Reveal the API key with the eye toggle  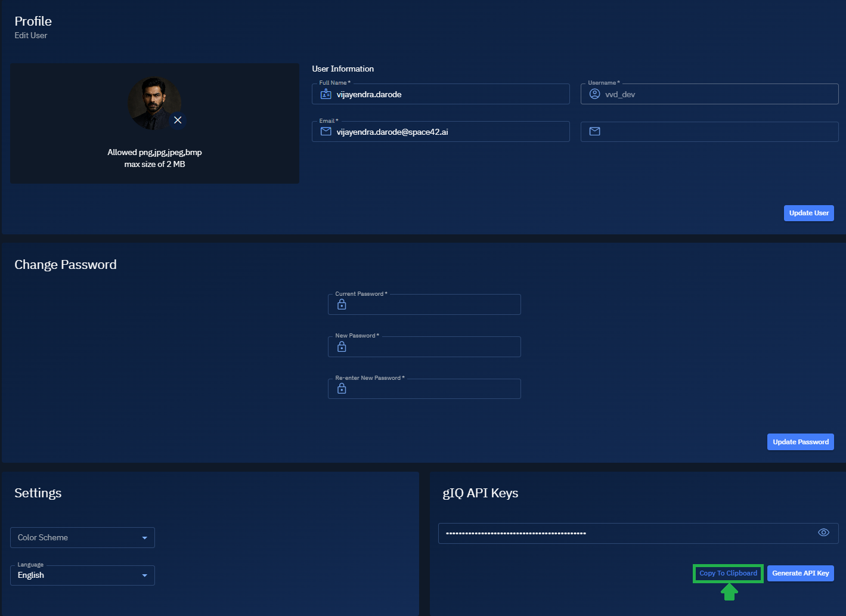(823, 533)
